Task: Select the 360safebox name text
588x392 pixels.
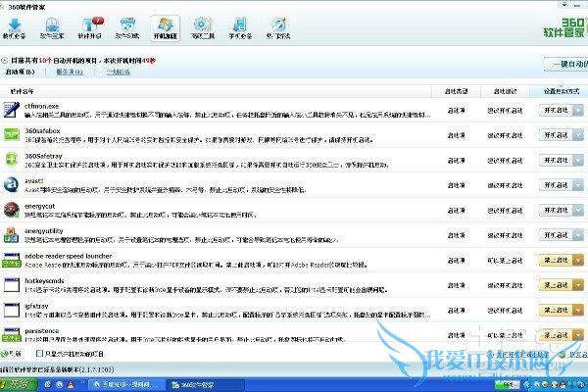Action: click(x=42, y=131)
